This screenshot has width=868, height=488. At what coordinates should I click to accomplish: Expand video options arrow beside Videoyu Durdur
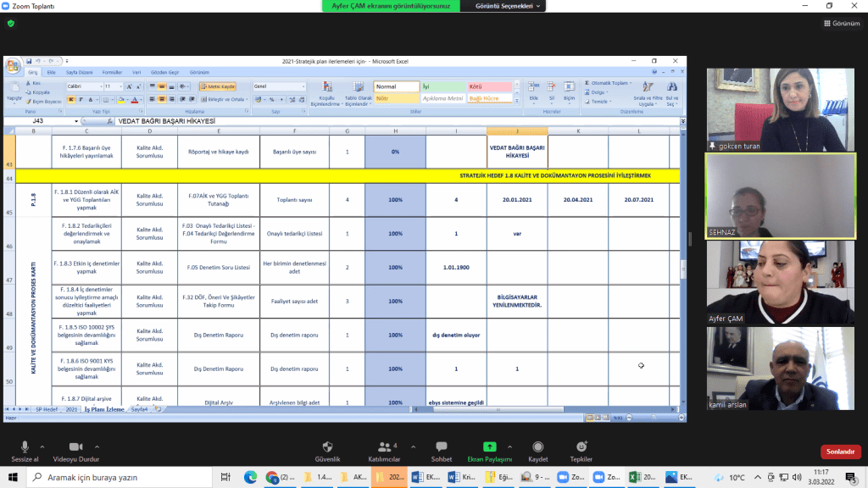(97, 446)
